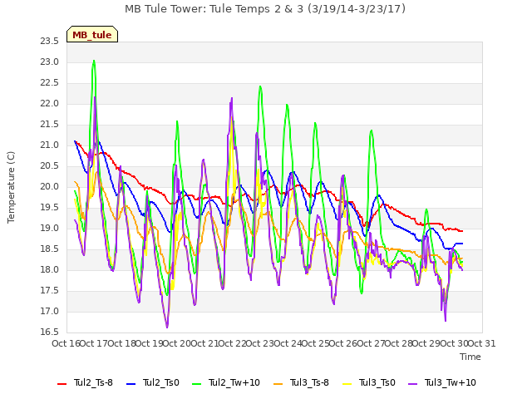Click the red Tul2_Ts-8 legend swatch
Screen dimensions: 532x399
point(62,384)
